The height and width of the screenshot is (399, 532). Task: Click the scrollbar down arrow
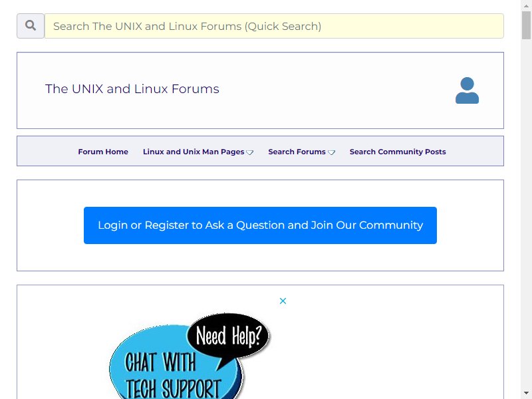click(526, 394)
